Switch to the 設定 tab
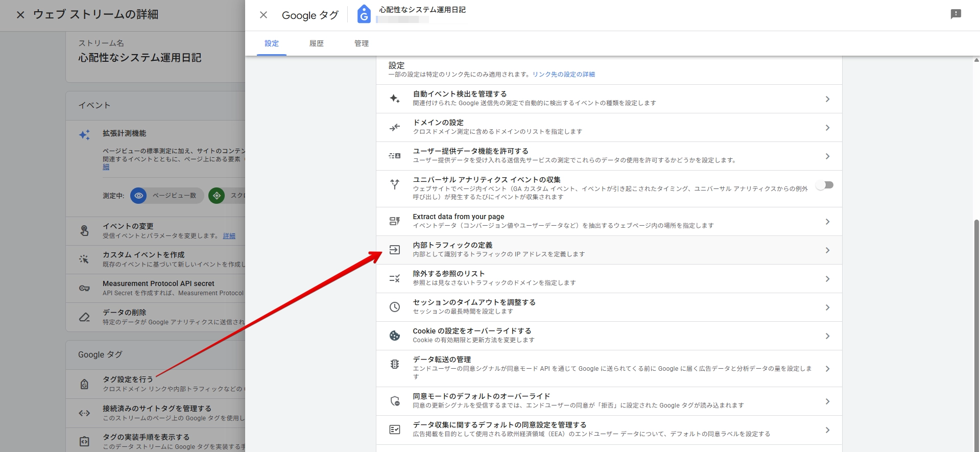 (272, 43)
